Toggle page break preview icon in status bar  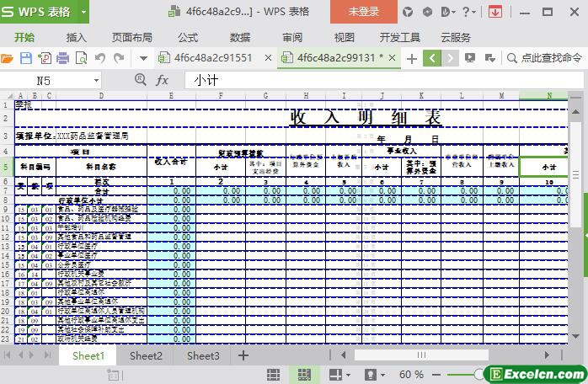304,374
